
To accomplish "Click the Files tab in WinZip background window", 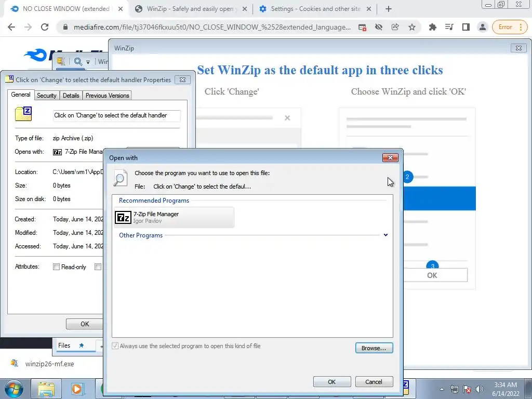I will 64,345.
